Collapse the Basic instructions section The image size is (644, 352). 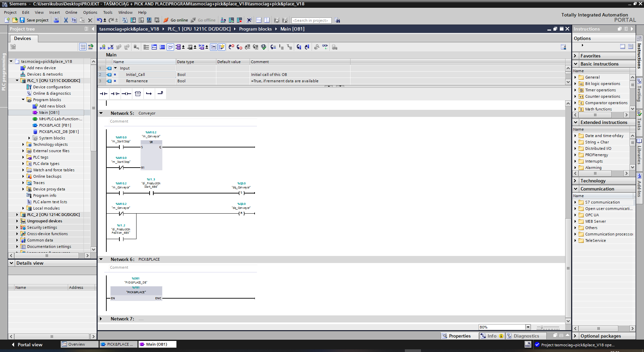(x=576, y=64)
